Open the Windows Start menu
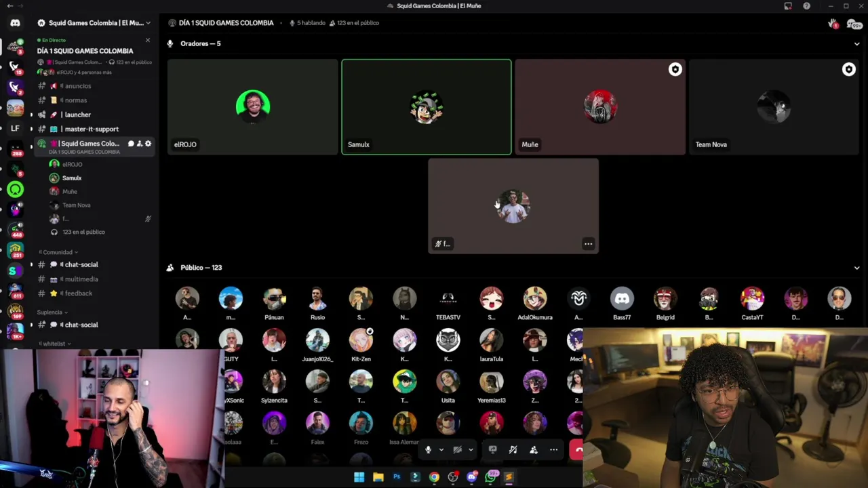The height and width of the screenshot is (488, 868). (359, 477)
